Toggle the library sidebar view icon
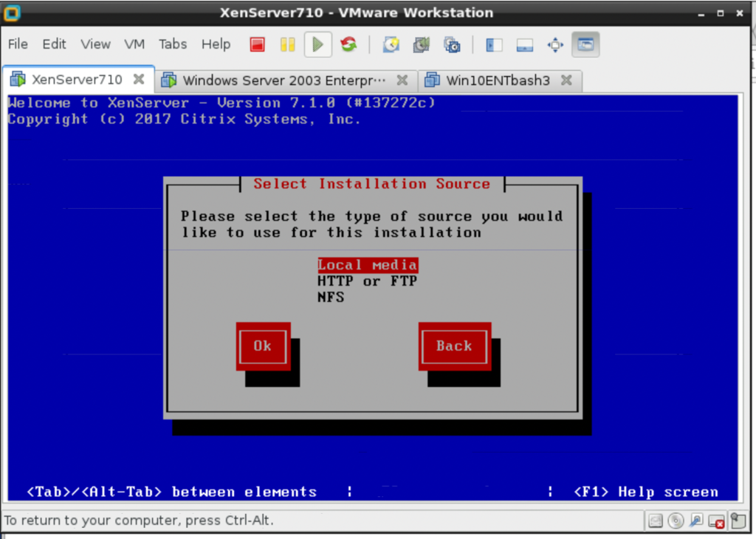 tap(494, 45)
